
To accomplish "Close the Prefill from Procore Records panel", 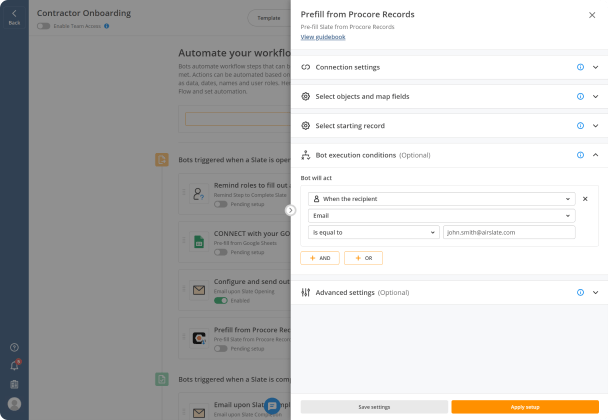I will tap(592, 15).
